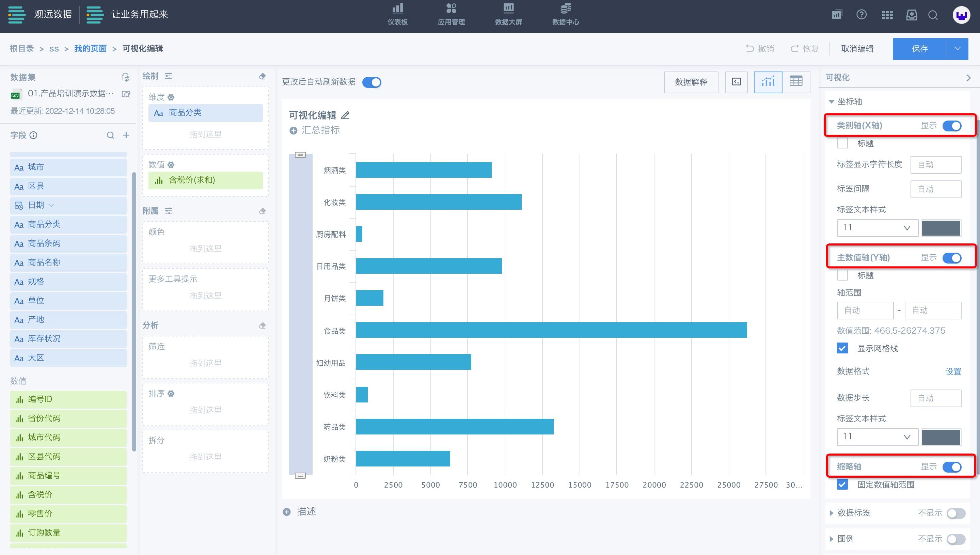Click 标签间隔 input field
The height and width of the screenshot is (555, 980).
(x=936, y=189)
